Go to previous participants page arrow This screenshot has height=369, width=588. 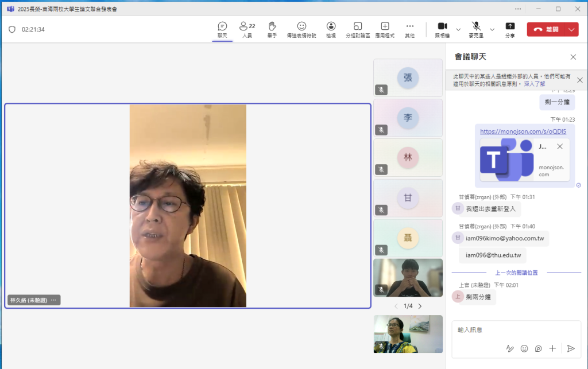pos(396,306)
